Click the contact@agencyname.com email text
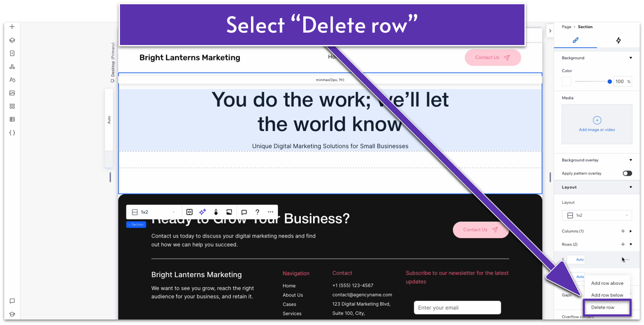 pyautogui.click(x=362, y=295)
